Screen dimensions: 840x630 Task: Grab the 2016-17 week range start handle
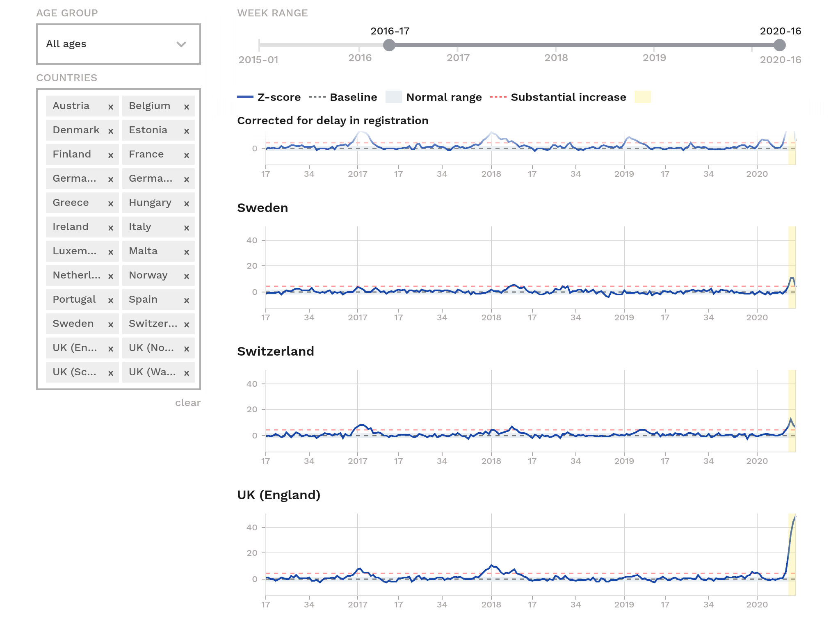pos(389,45)
